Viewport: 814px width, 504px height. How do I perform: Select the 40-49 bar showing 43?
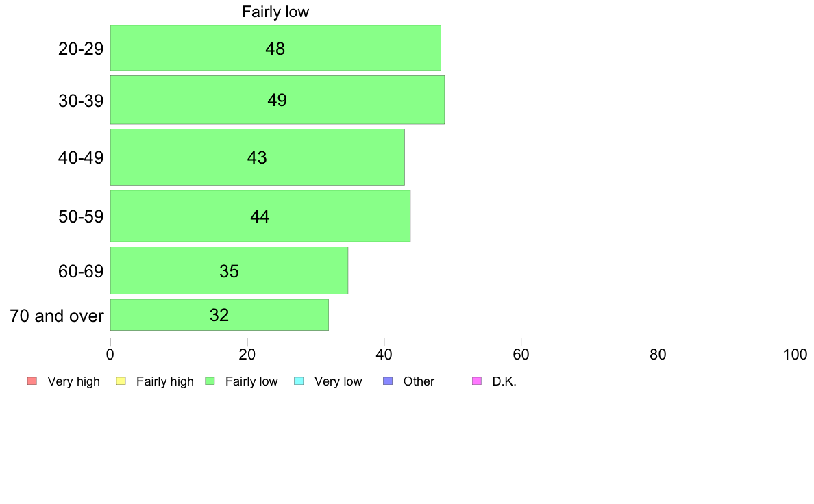[x=257, y=157]
